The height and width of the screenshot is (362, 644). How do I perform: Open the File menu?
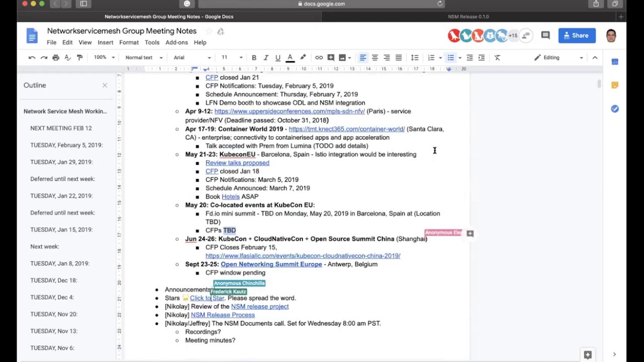click(52, 42)
